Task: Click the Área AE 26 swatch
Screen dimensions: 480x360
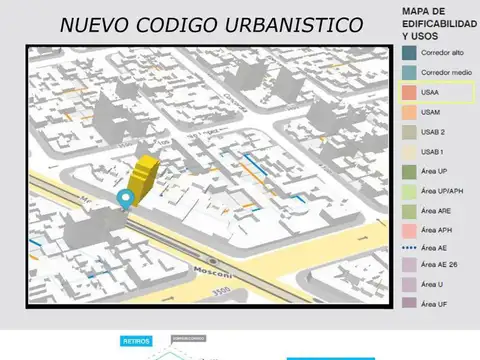Action: click(409, 265)
